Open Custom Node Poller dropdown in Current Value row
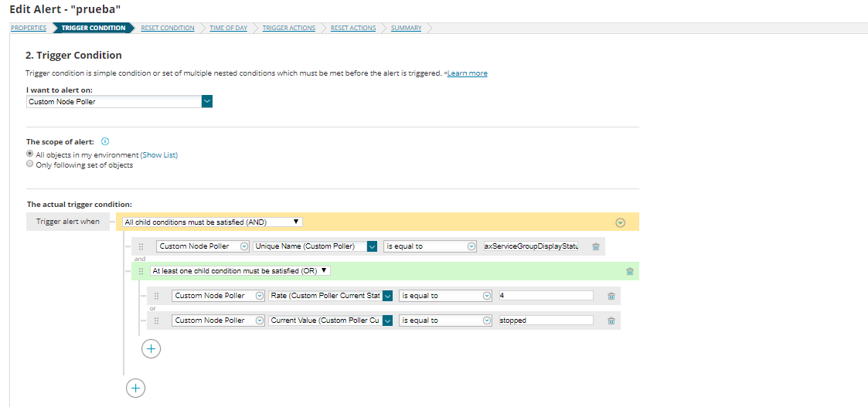Image resolution: width=868 pixels, height=407 pixels. tap(219, 321)
